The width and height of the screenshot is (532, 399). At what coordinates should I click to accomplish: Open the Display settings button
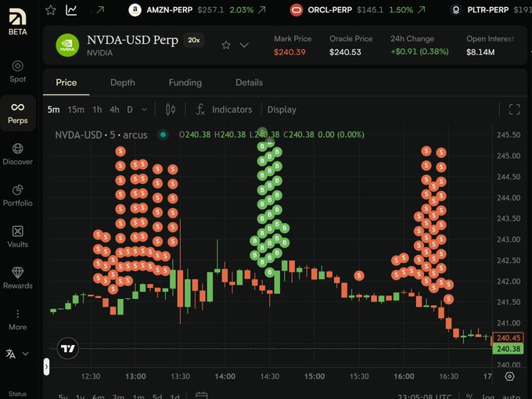click(x=282, y=110)
